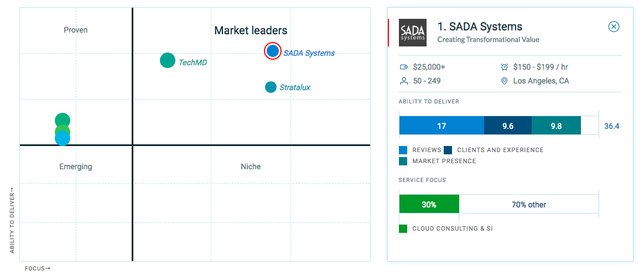Click the Emerging quadrant label
Viewport: 644px width, 276px height.
click(x=76, y=166)
